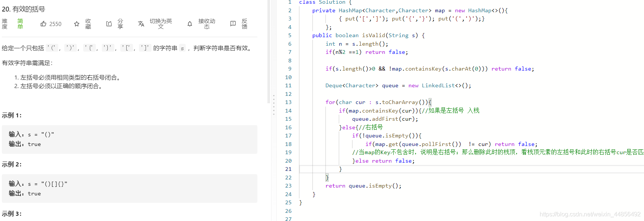Click 'return queue.isEmpty();' code line
Viewport: 644px width, 221px height.
click(363, 186)
